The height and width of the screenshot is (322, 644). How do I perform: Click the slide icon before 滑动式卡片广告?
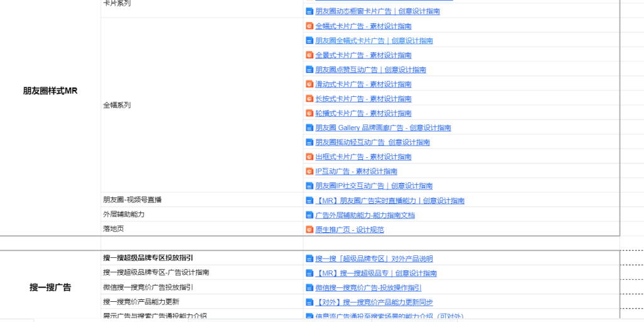(309, 84)
